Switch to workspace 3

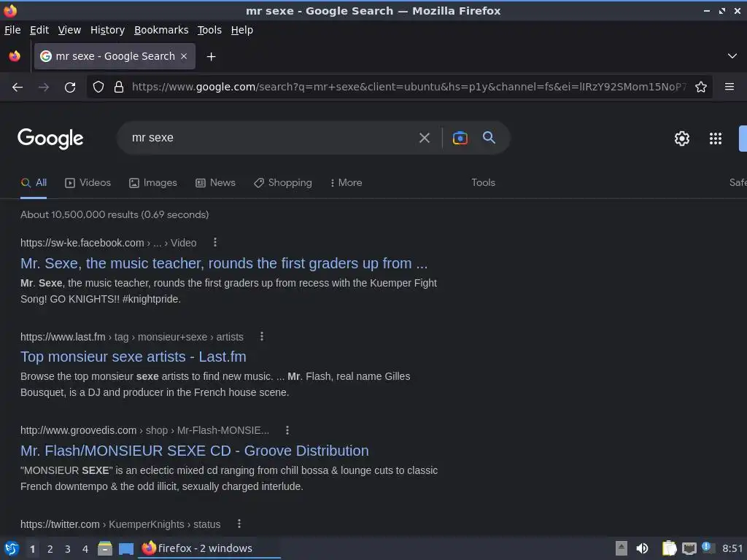[x=68, y=549]
